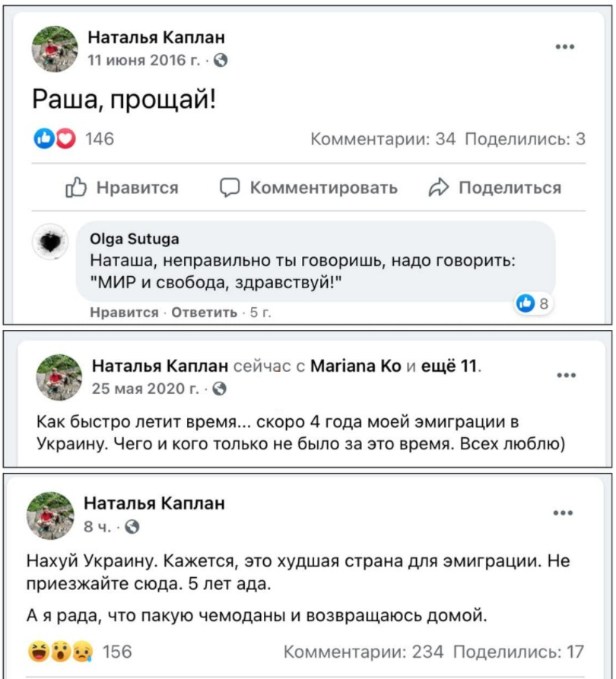Open the emoji reactions list showing 156

coord(80,652)
